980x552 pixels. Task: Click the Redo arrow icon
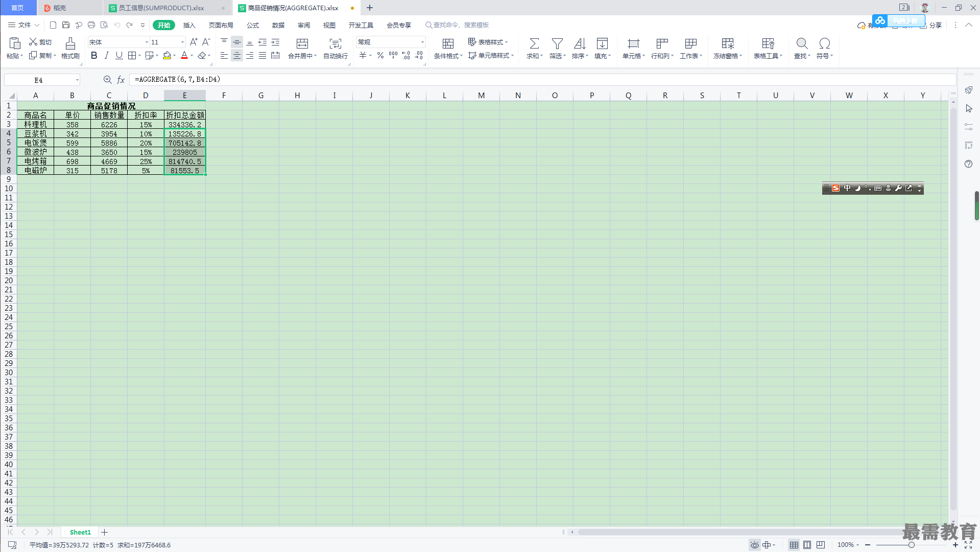pos(130,25)
